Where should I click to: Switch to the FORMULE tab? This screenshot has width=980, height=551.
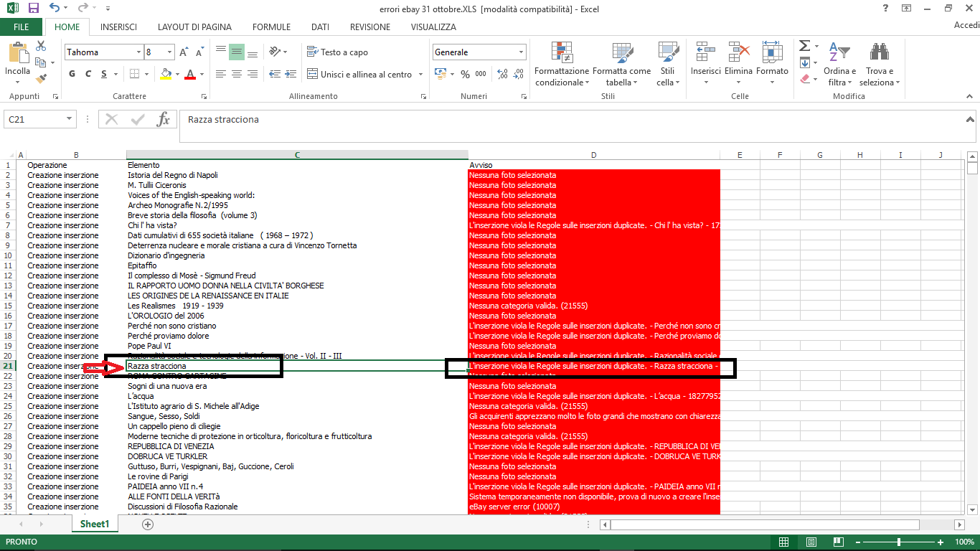click(271, 27)
